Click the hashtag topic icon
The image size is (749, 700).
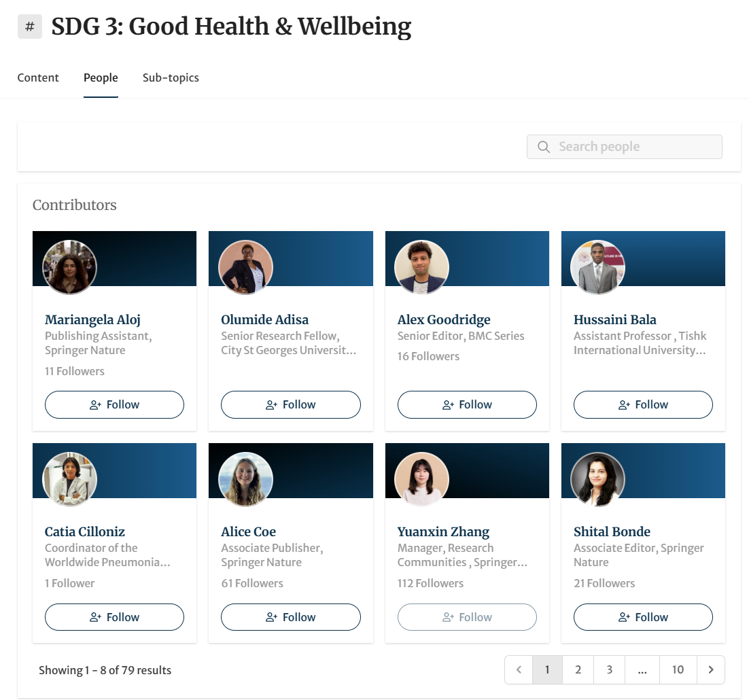(30, 27)
